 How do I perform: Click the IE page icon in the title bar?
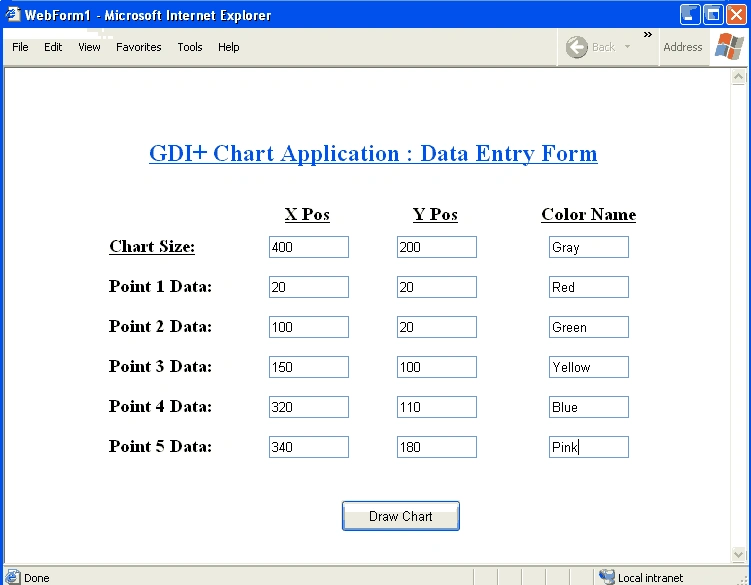point(12,14)
